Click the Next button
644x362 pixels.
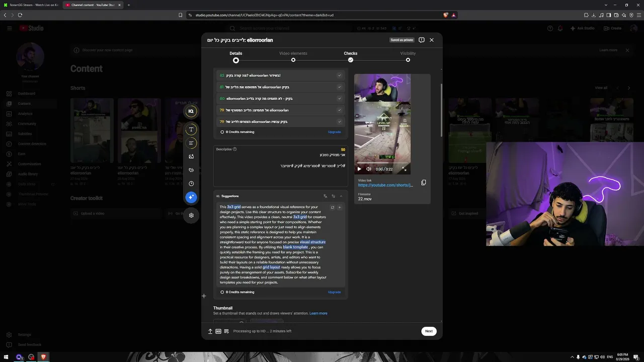pos(429,331)
